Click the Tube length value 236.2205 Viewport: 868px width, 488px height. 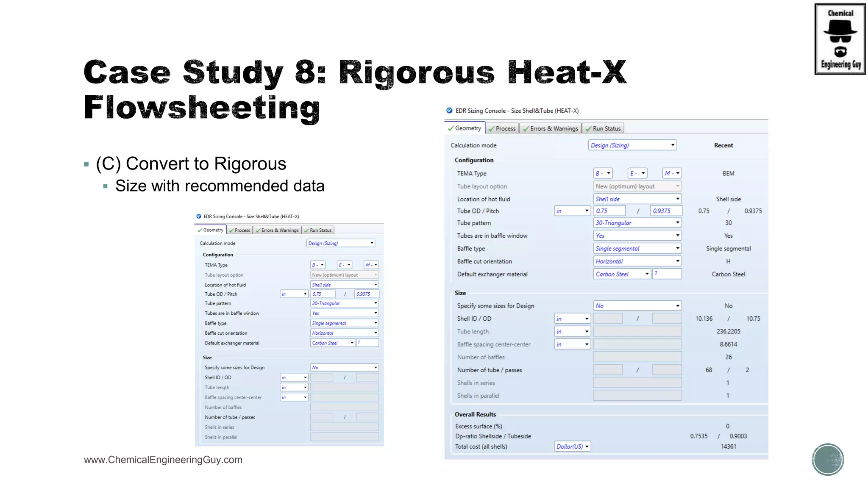coord(728,332)
